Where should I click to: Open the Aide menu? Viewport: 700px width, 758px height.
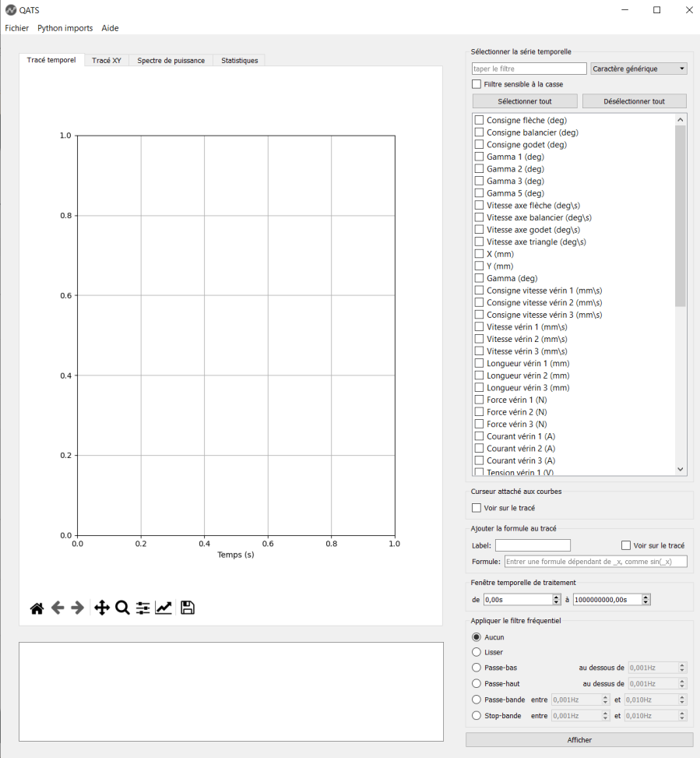[x=110, y=28]
